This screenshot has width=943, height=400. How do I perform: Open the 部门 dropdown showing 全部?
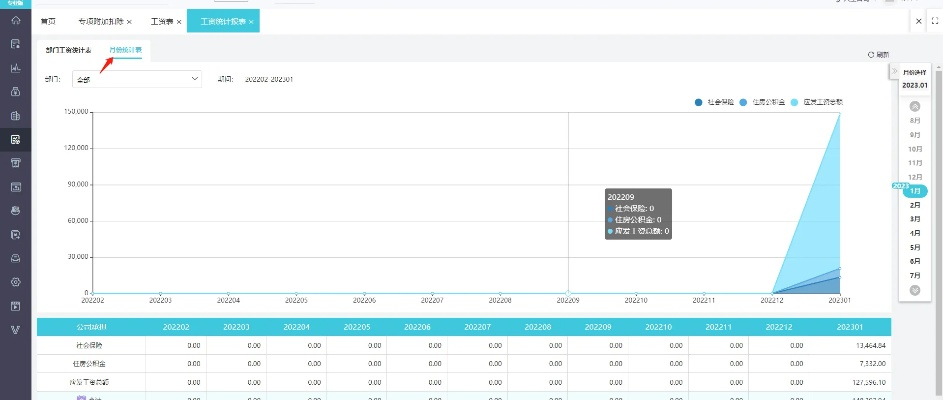(136, 78)
